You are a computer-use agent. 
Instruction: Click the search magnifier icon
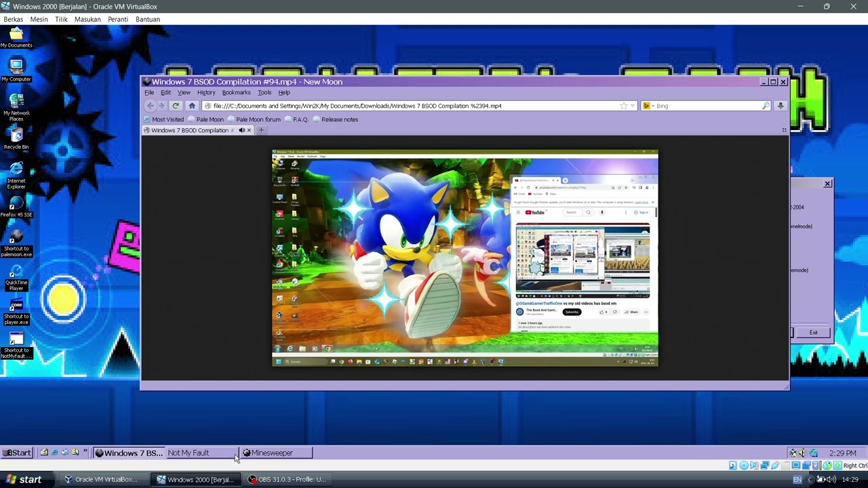click(x=766, y=106)
